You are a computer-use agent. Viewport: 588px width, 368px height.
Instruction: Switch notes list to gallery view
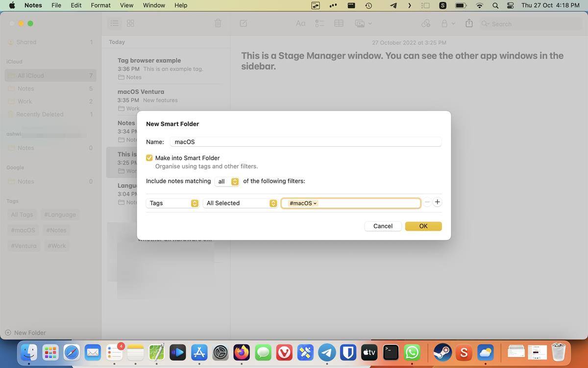(x=130, y=23)
